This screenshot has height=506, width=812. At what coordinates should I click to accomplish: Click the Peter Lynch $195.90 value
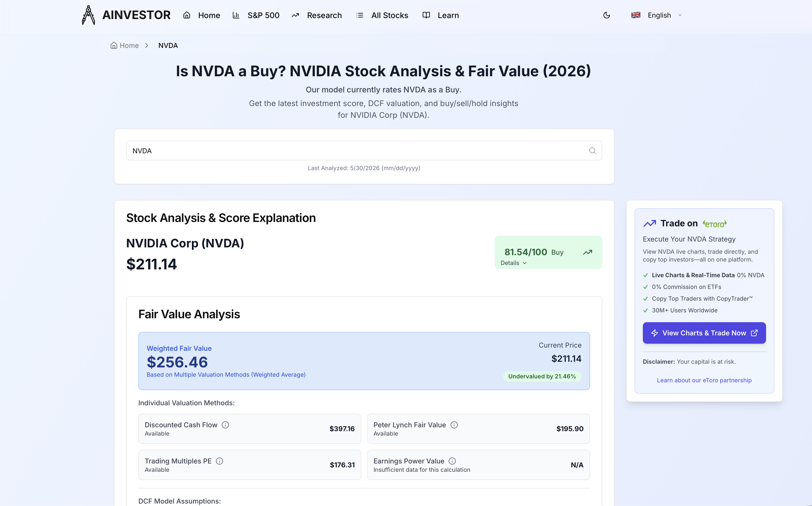coord(570,429)
